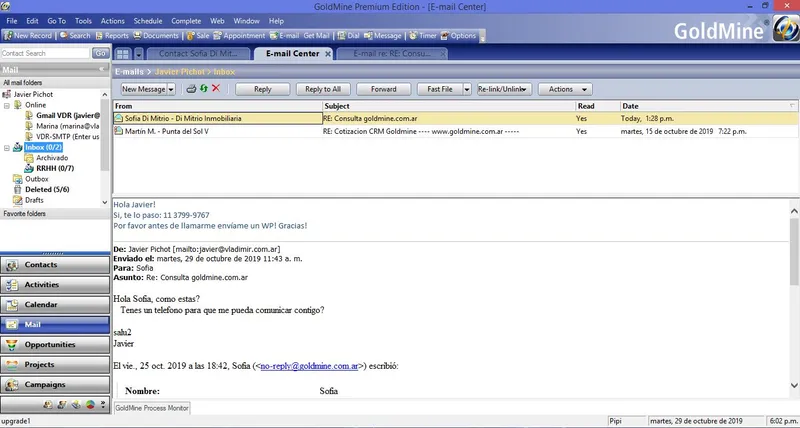Click the Contact Search input field
This screenshot has width=800, height=428.
click(45, 53)
